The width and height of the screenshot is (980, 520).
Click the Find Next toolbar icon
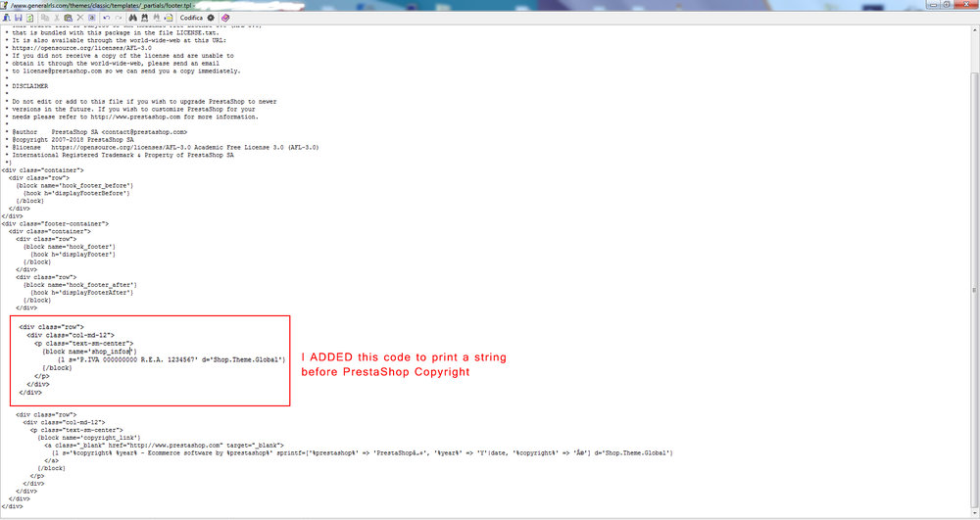point(156,18)
